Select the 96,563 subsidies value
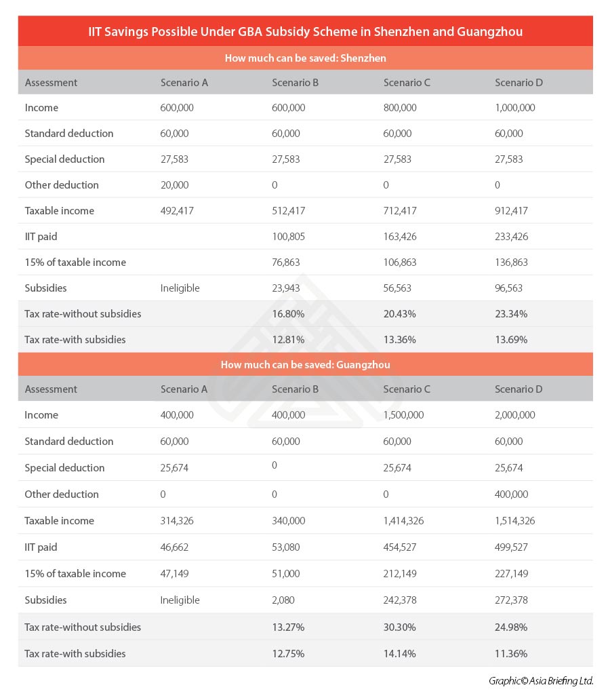The image size is (610, 700). point(509,288)
